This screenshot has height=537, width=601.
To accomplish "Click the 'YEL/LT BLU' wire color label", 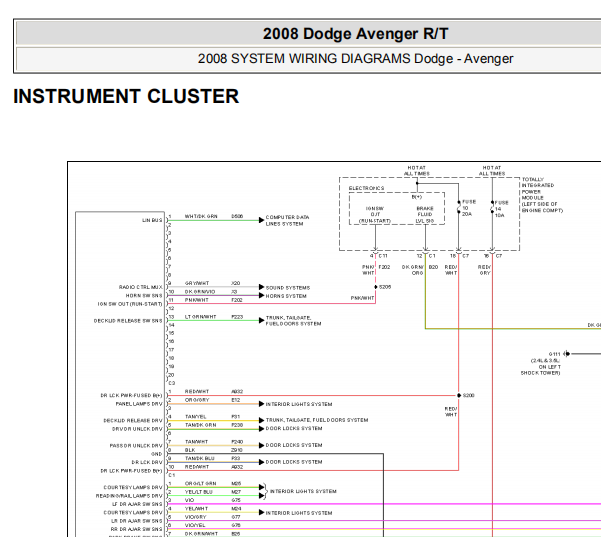I will 200,492.
